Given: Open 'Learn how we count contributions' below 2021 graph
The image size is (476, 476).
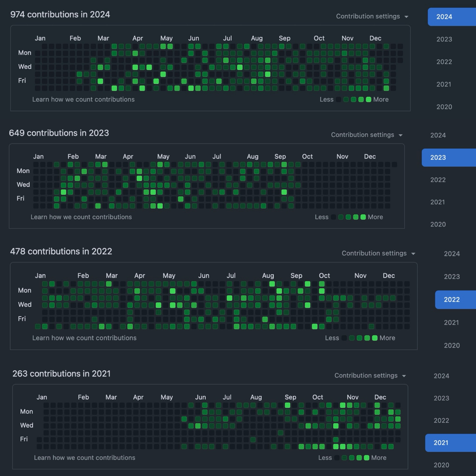Looking at the screenshot, I should pos(84,457).
